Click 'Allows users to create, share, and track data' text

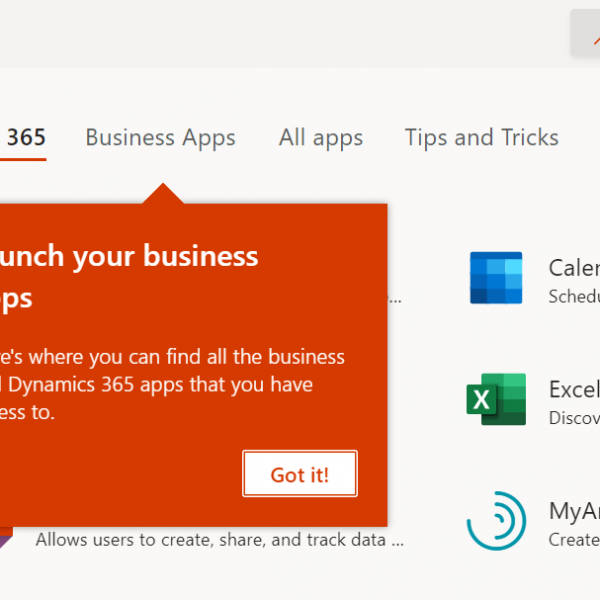click(x=220, y=540)
